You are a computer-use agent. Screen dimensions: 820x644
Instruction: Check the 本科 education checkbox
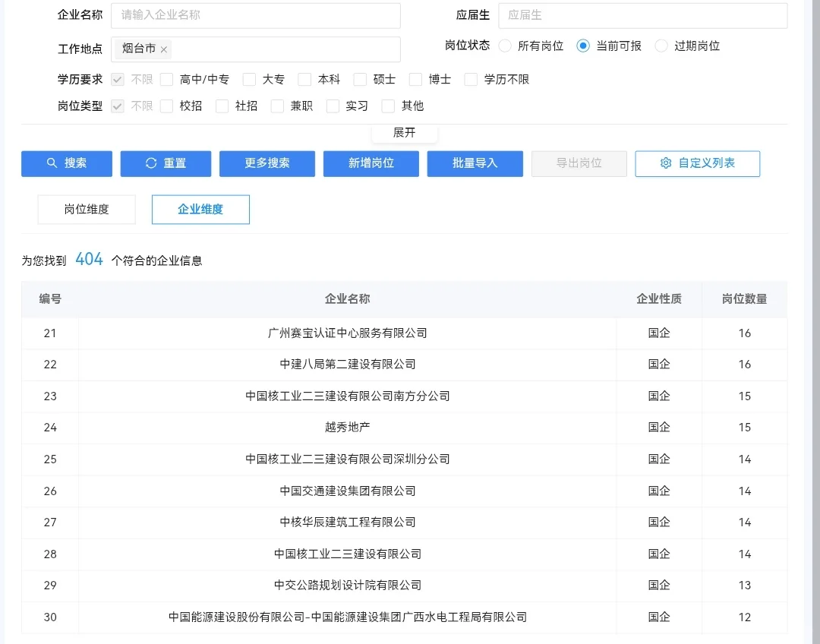click(x=305, y=80)
